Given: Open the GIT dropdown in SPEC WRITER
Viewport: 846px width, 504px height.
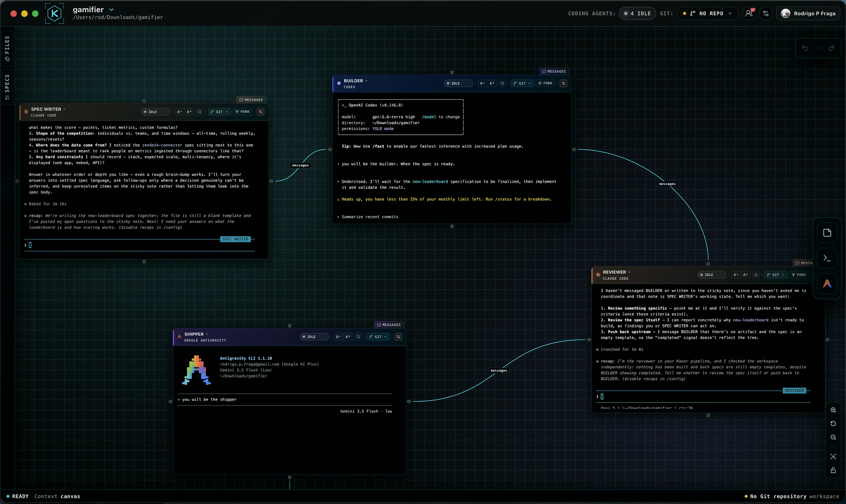Looking at the screenshot, I should pos(220,112).
